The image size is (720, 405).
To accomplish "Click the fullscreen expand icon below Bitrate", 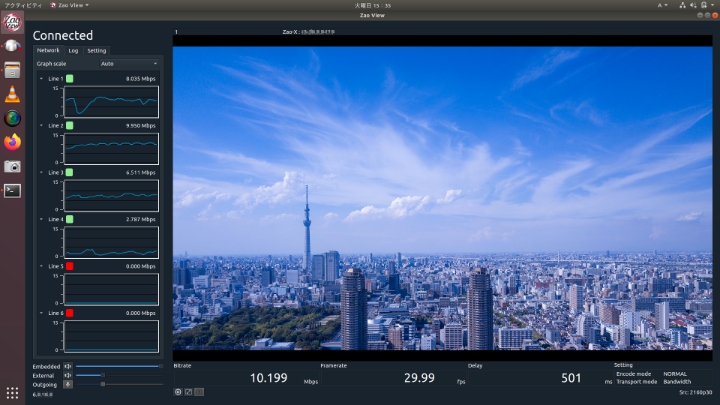I will click(x=188, y=392).
